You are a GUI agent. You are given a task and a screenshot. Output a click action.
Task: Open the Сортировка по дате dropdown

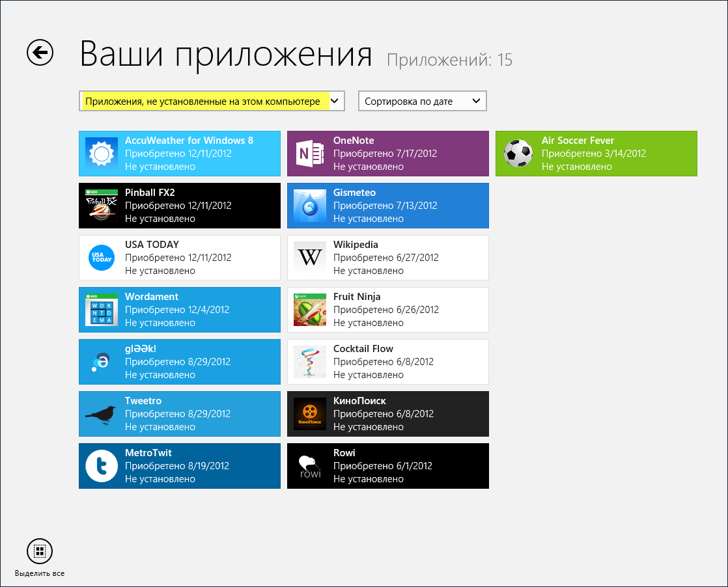(x=423, y=101)
